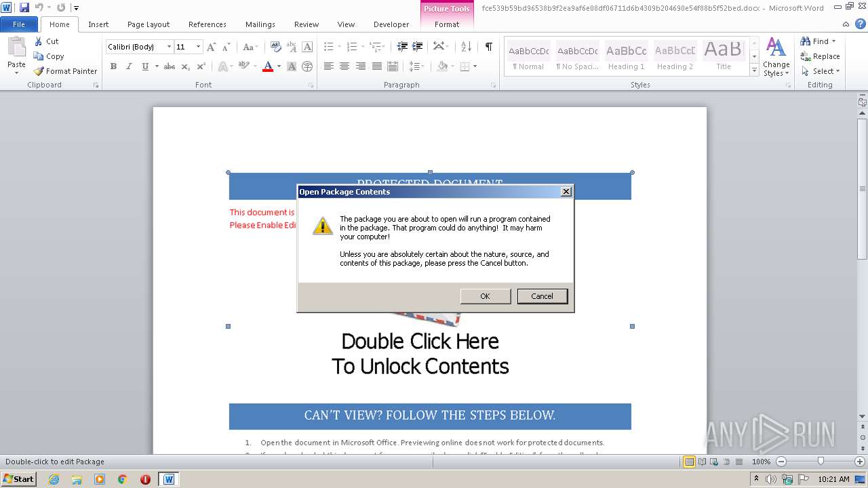
Task: Click the Increase Indent icon
Action: pyautogui.click(x=418, y=47)
